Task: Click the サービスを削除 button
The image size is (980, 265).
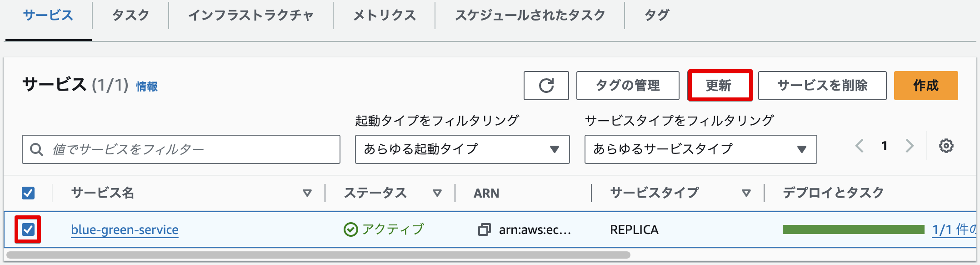Action: point(822,86)
